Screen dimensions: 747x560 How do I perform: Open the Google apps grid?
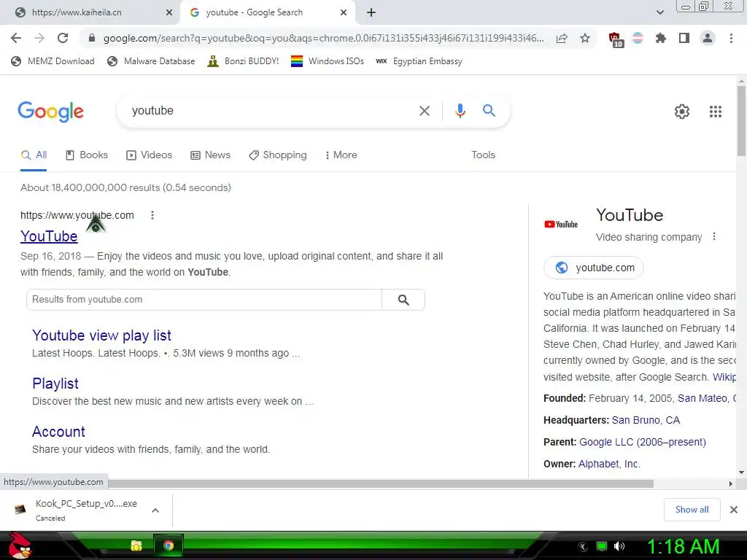pos(715,112)
